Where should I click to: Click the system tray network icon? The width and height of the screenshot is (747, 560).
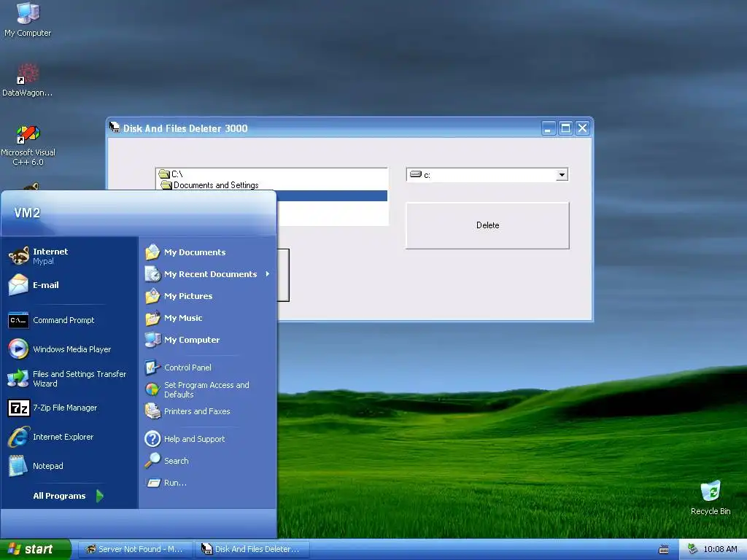point(693,549)
